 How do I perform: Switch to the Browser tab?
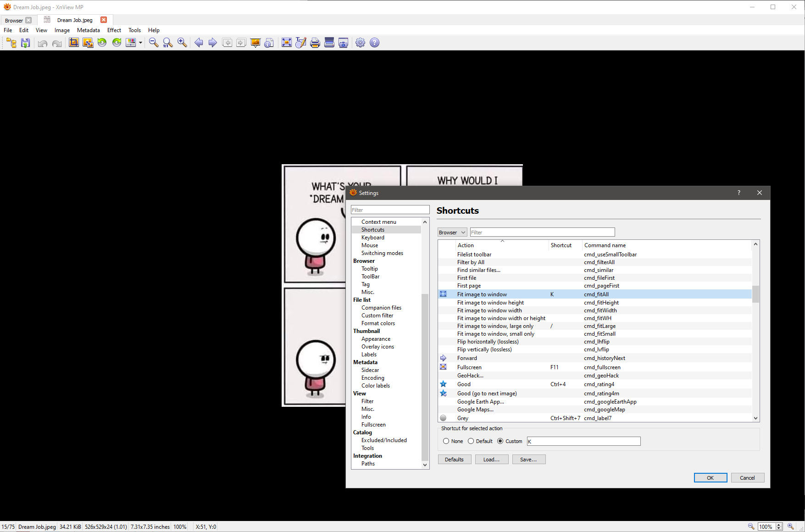[14, 20]
